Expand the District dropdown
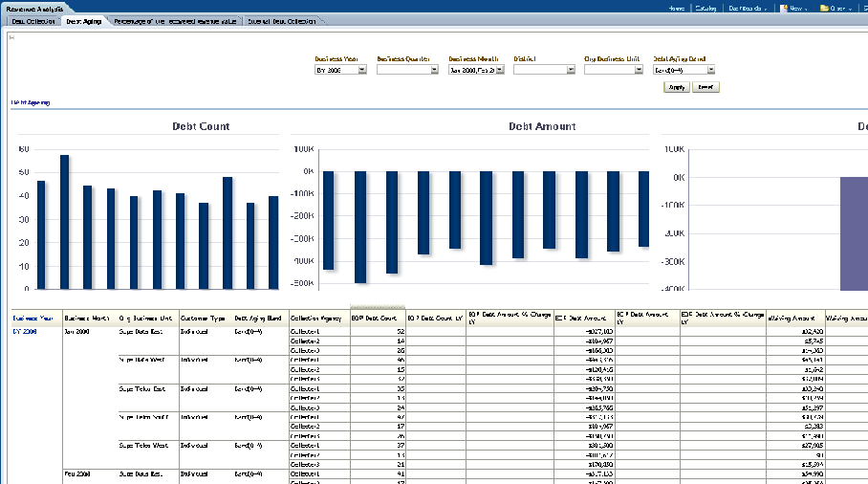 click(x=571, y=70)
